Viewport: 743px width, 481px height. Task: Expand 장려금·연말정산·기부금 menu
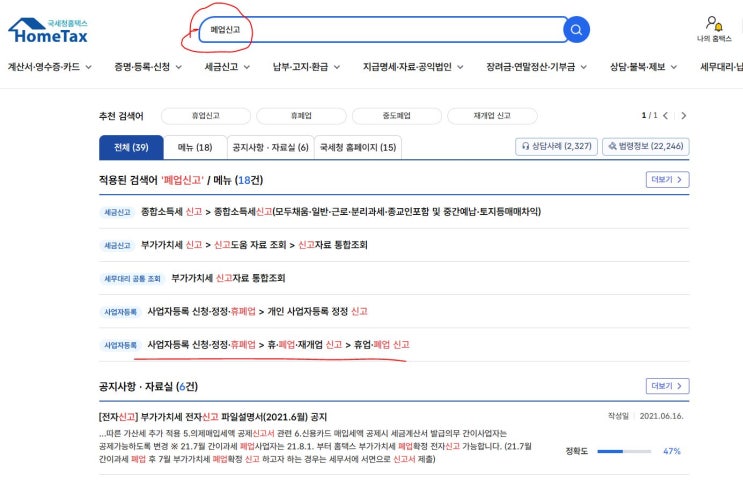(x=536, y=67)
